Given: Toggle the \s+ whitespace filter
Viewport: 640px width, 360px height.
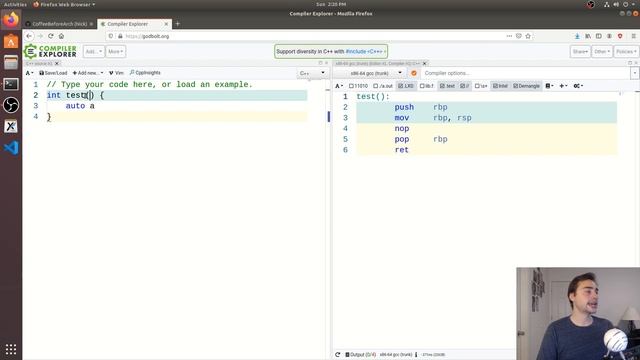Looking at the screenshot, I should 481,86.
